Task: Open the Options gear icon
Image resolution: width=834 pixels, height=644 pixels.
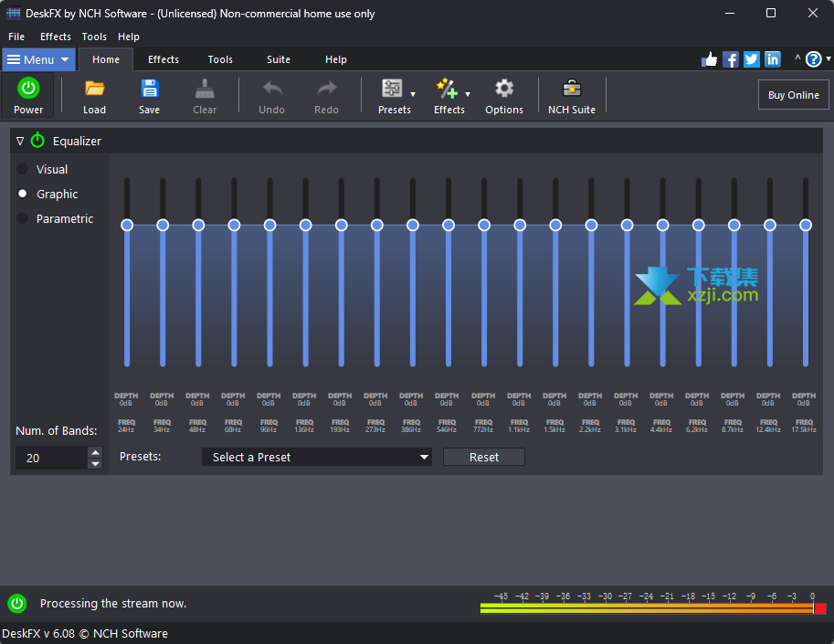Action: click(504, 89)
